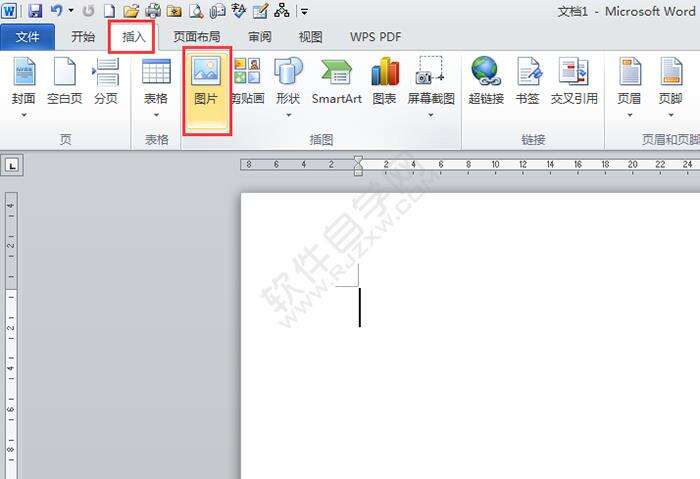Switch to the 审阅 (Review) tab
The width and height of the screenshot is (700, 479).
[x=260, y=37]
